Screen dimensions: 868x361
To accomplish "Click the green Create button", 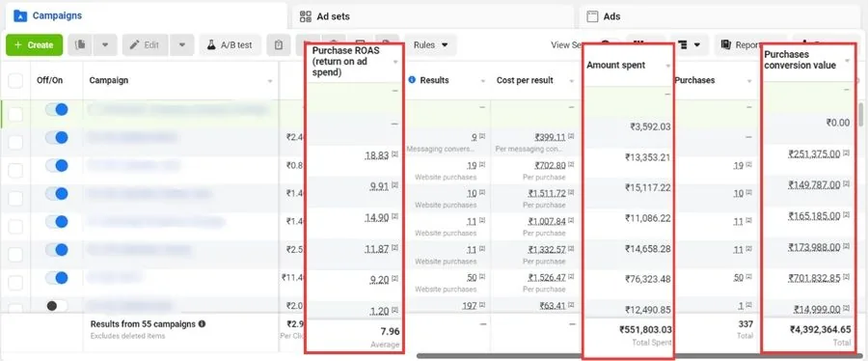I will (x=35, y=44).
